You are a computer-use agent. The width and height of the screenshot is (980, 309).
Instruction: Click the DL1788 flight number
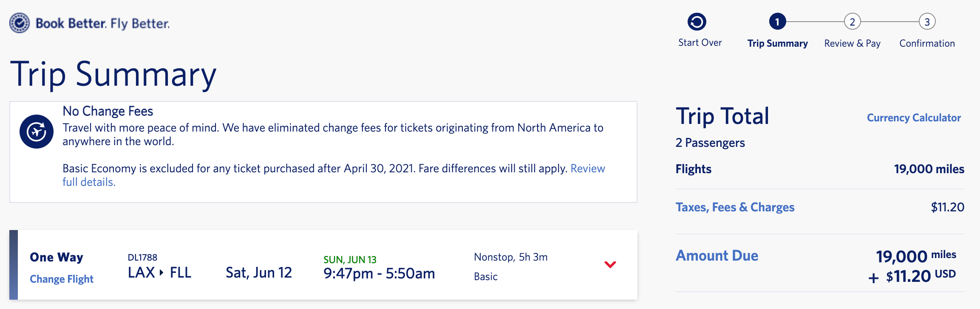tap(142, 257)
